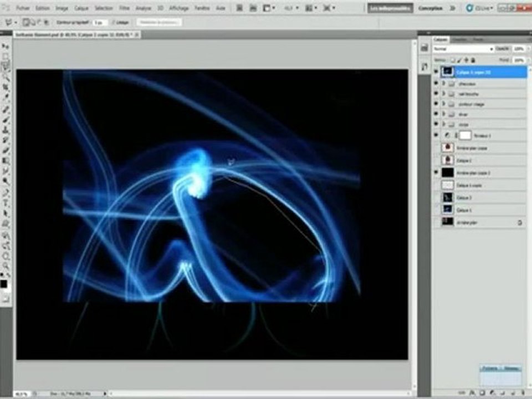This screenshot has height=399, width=532.
Task: Select the Crop tool
Action: click(x=6, y=88)
